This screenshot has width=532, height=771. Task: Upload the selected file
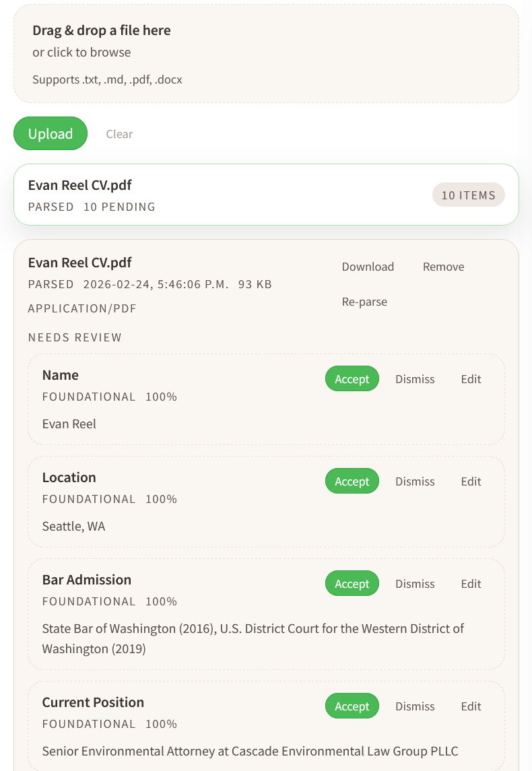pos(50,133)
